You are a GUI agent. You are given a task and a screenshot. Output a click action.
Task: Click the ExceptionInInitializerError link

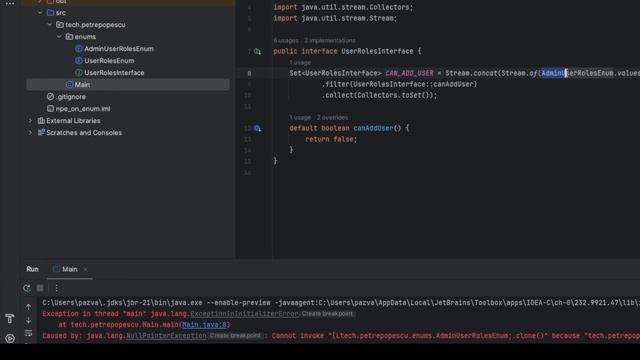coord(244,314)
